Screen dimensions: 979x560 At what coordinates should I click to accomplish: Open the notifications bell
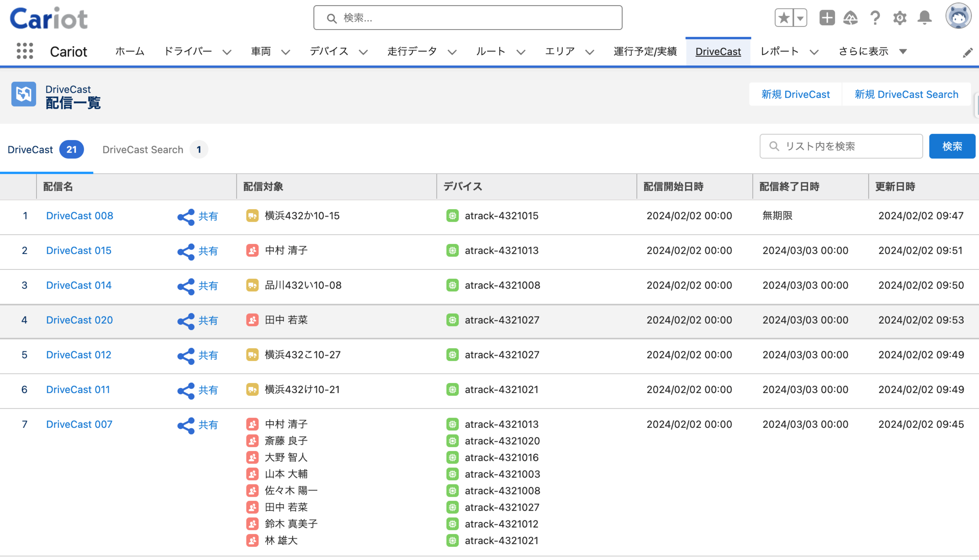(x=924, y=18)
